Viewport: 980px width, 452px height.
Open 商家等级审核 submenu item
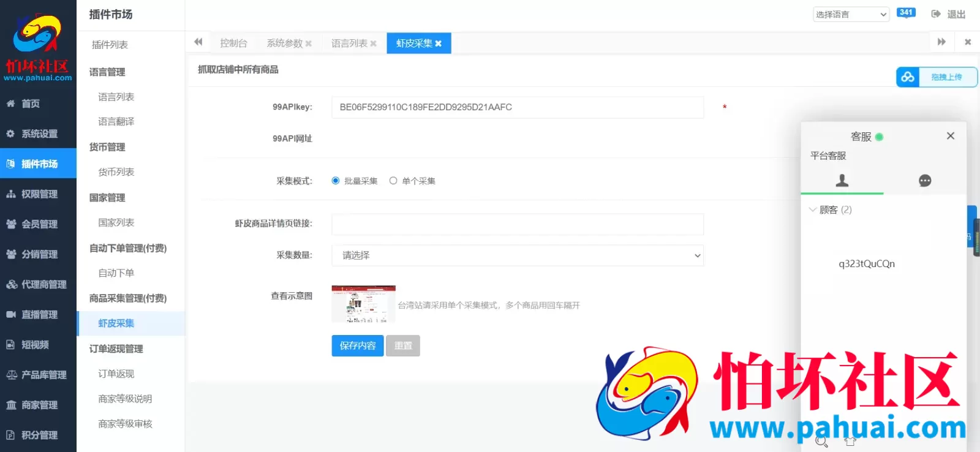click(x=125, y=424)
